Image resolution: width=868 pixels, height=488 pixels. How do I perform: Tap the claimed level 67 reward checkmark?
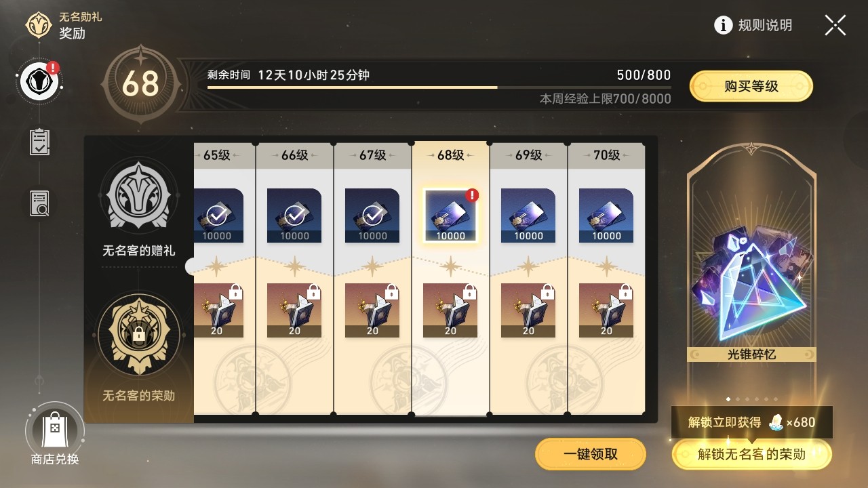tap(372, 216)
